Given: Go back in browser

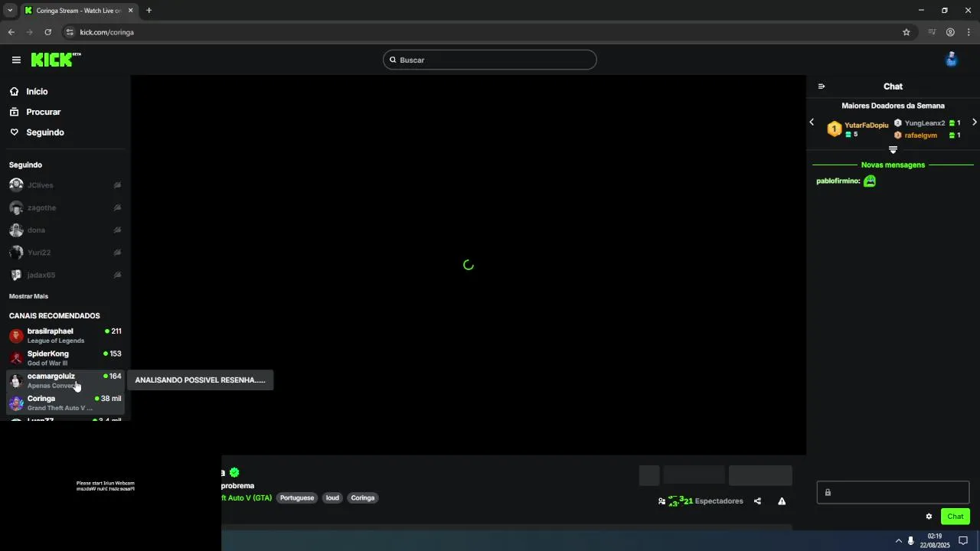Looking at the screenshot, I should click(x=11, y=32).
